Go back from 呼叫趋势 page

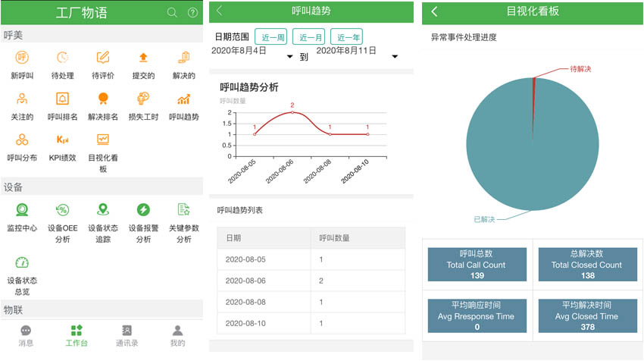tap(220, 11)
